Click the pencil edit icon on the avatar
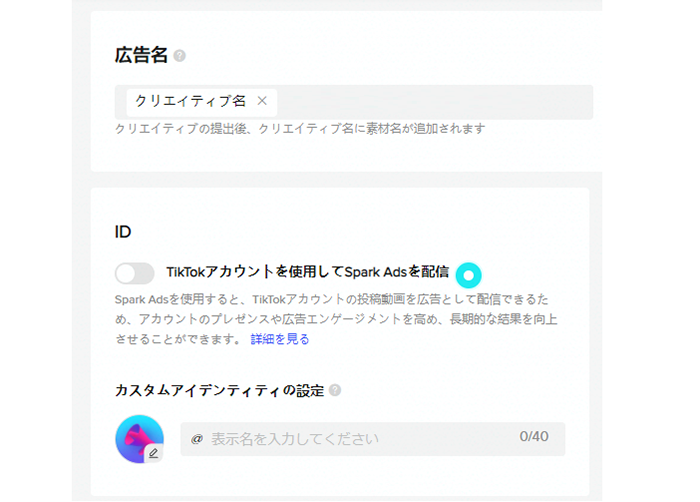Viewport: 700px width, 502px height. (x=153, y=453)
